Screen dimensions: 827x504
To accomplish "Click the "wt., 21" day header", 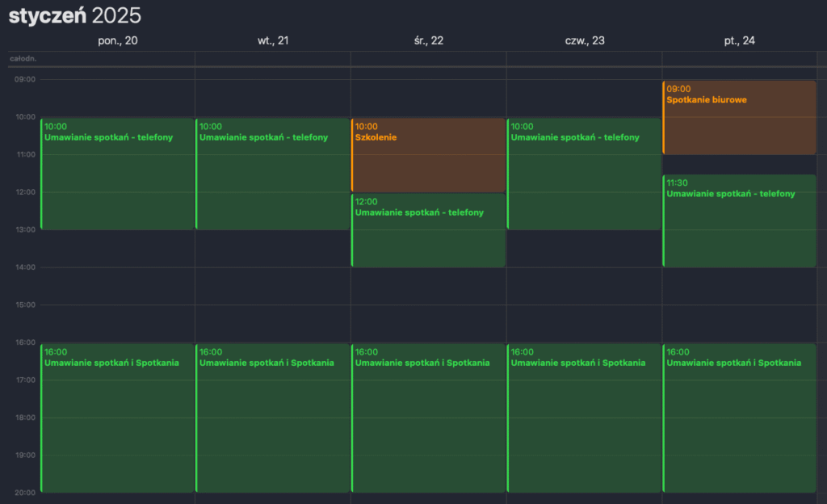I will tap(273, 40).
